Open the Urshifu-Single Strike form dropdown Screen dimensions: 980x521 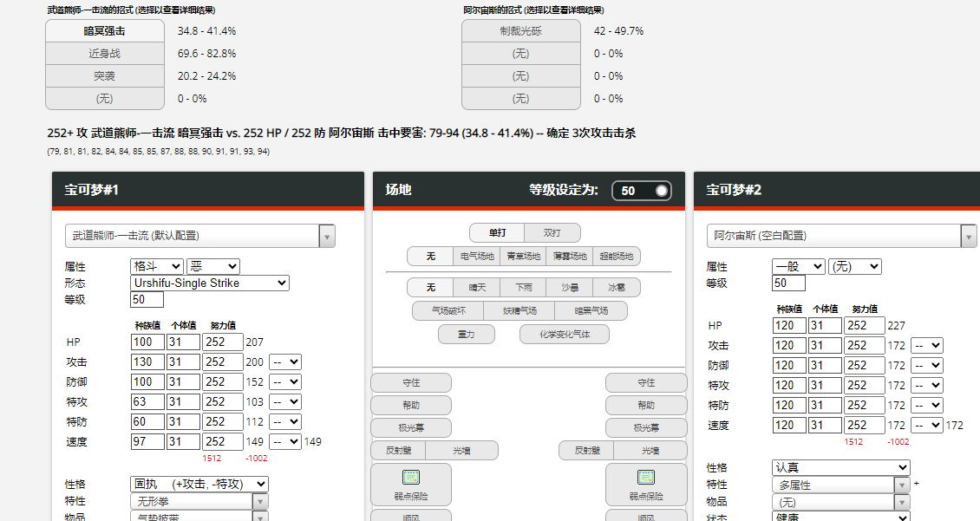coord(210,283)
